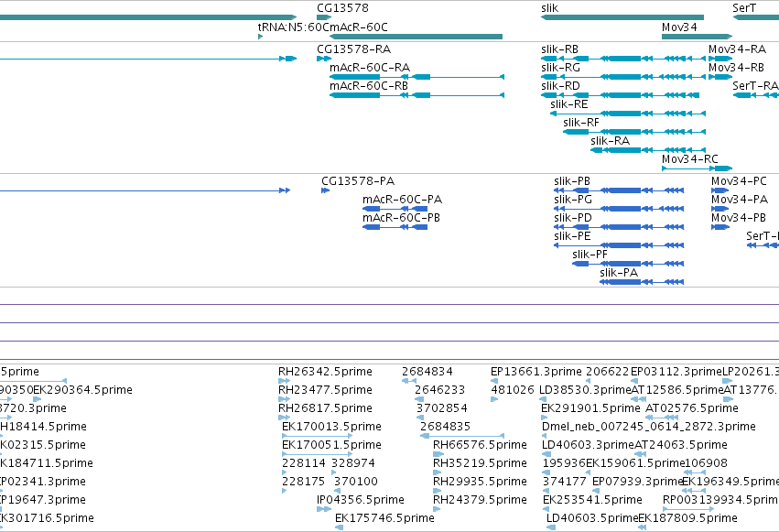779x532 pixels.
Task: Select the 2684834 feature label
Action: (427, 372)
